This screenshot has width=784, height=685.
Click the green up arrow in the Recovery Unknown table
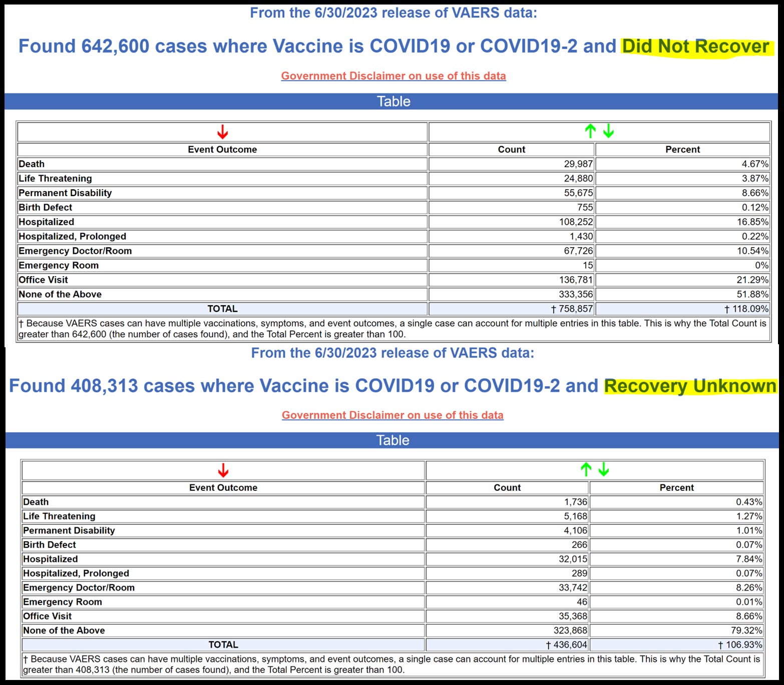click(586, 469)
